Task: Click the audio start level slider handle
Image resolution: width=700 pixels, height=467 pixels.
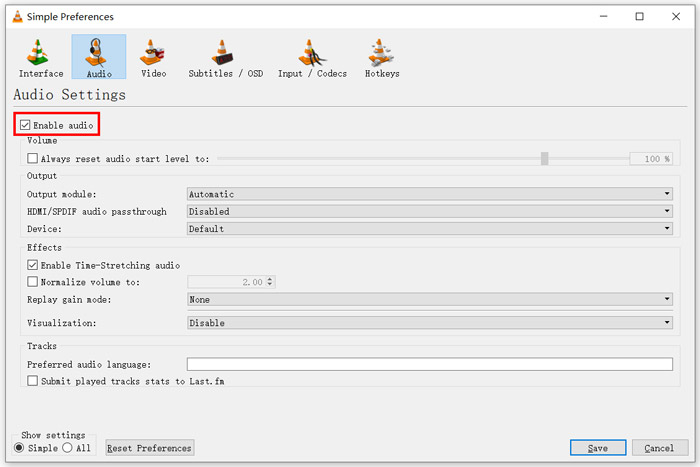Action: click(545, 158)
